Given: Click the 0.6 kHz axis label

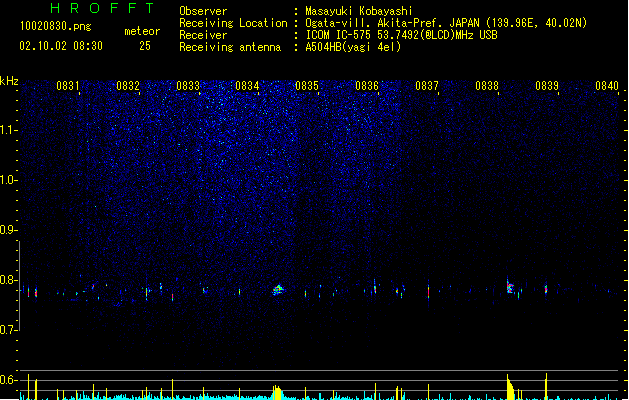Looking at the screenshot, I should (8, 380).
